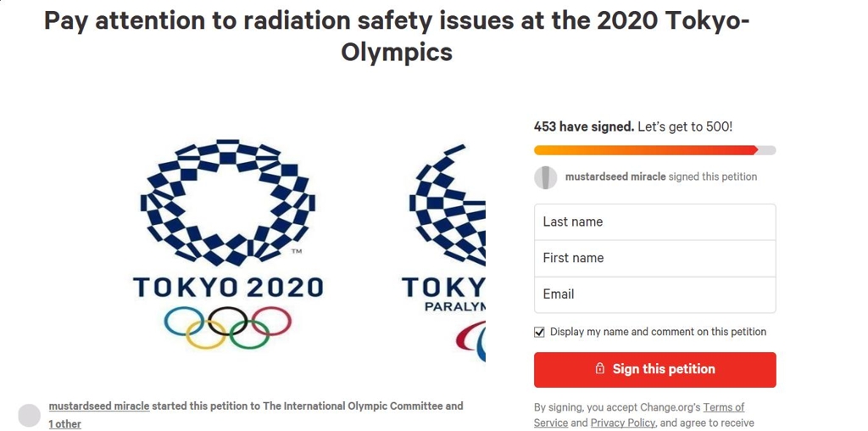Click '453 have signed' count text
Viewport: 868px width, 431px height.
[584, 126]
